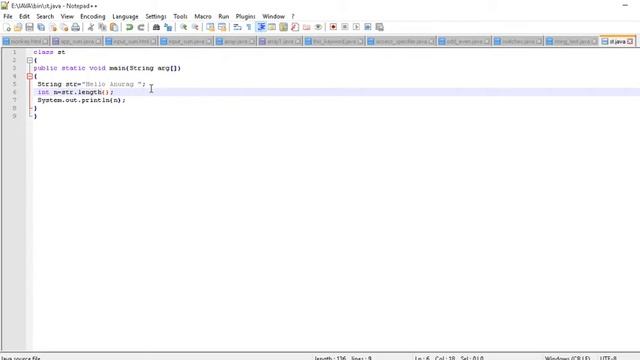Open the Function List panel icon
Image resolution: width=640 pixels, height=360 pixels.
295,27
